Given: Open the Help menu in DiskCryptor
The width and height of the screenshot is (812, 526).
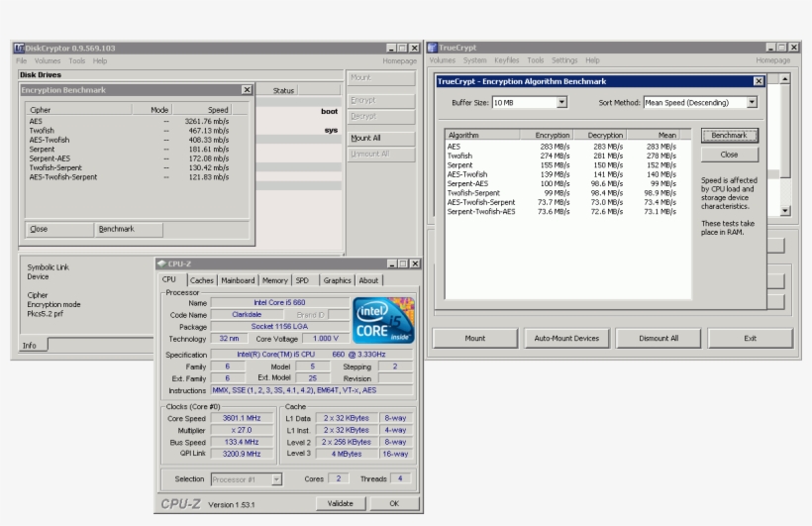Looking at the screenshot, I should click(100, 60).
